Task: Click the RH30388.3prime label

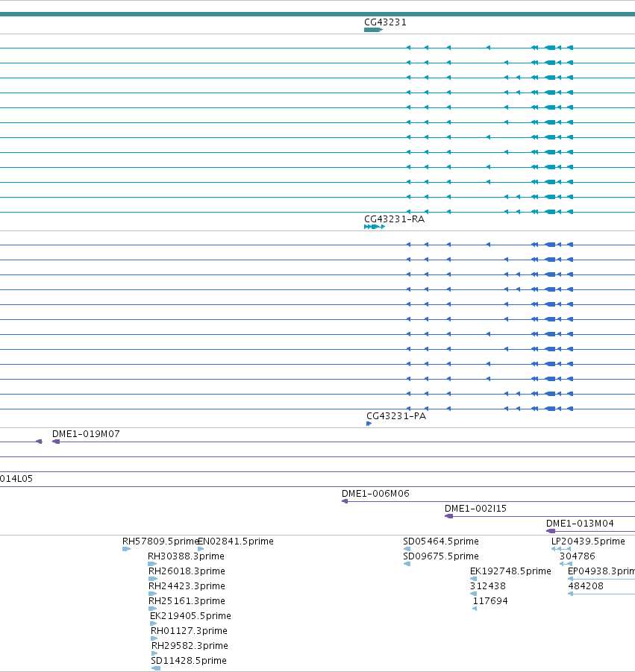Action: 186,556
